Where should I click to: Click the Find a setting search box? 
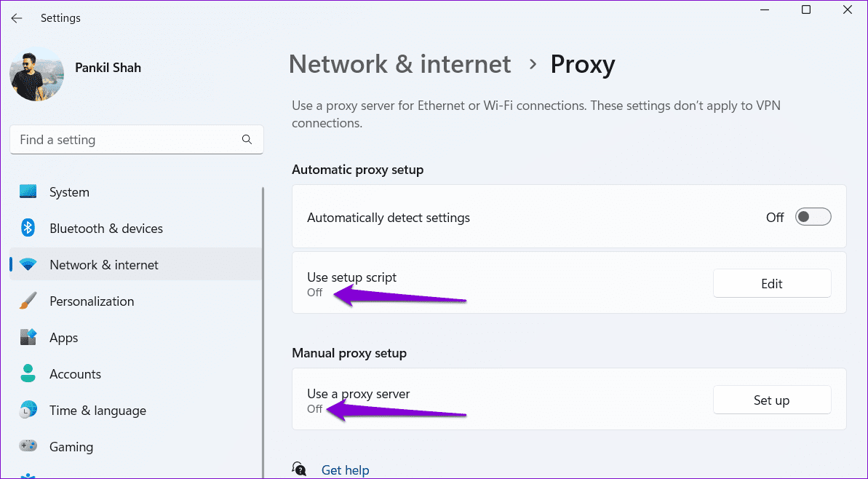tap(127, 140)
